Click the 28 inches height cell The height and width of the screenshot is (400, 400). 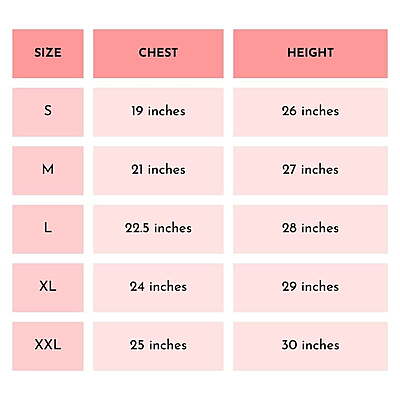(310, 229)
